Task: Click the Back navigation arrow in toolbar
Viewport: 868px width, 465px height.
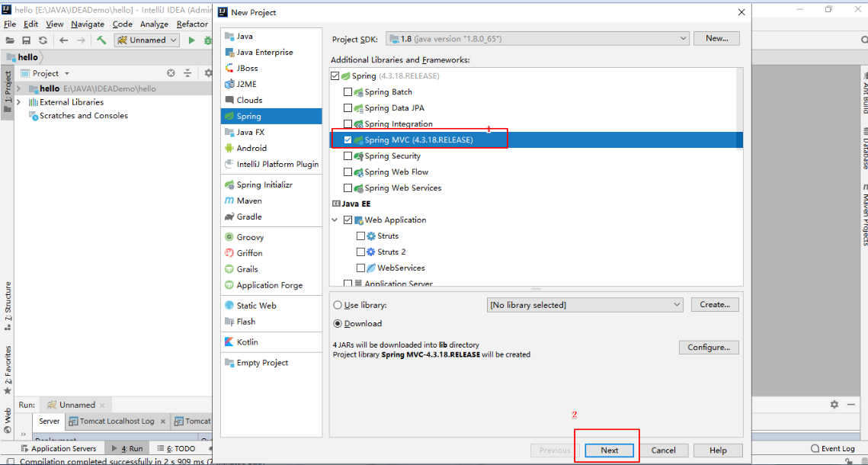Action: pos(64,40)
